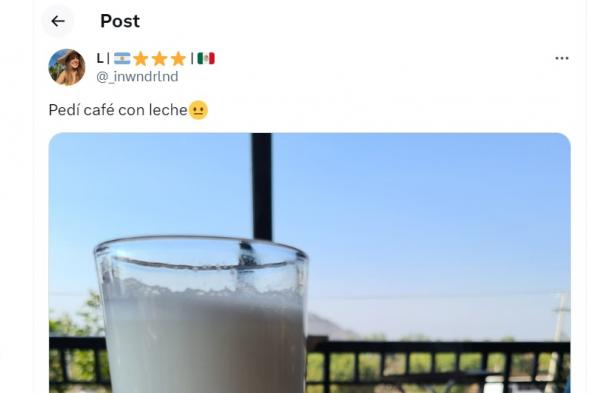Click the middle gold star emoji
This screenshot has width=590, height=393.
click(x=160, y=59)
